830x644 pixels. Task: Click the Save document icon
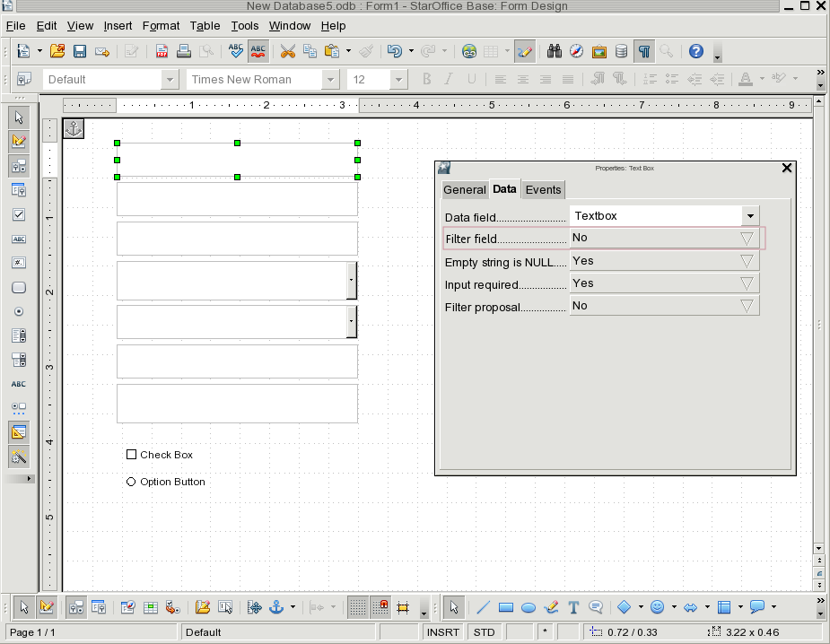[80, 52]
